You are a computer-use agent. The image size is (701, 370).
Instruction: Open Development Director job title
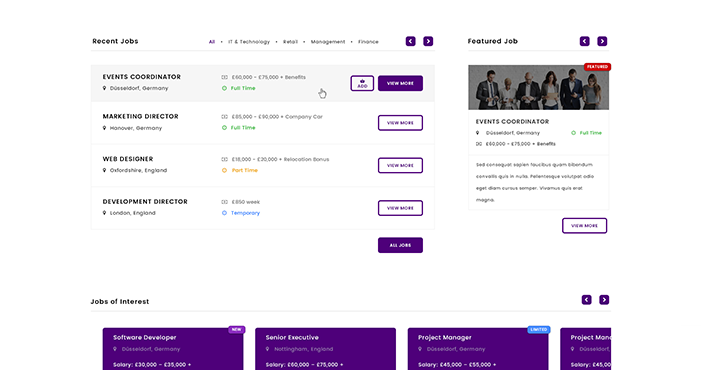[145, 202]
